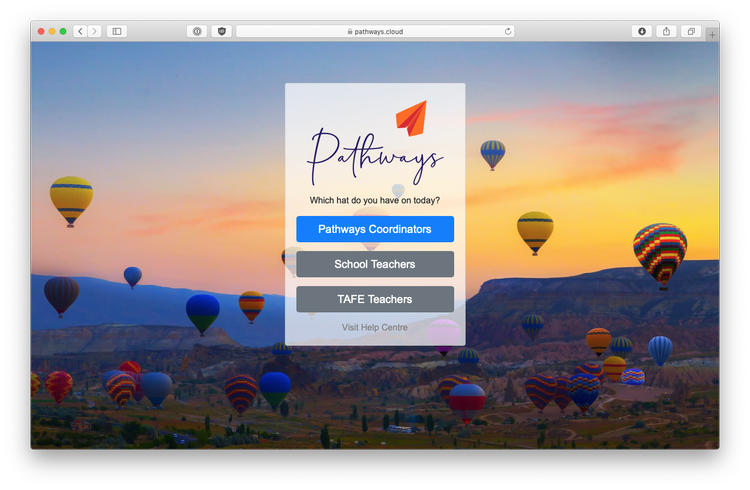Choose School Teachers

[375, 264]
